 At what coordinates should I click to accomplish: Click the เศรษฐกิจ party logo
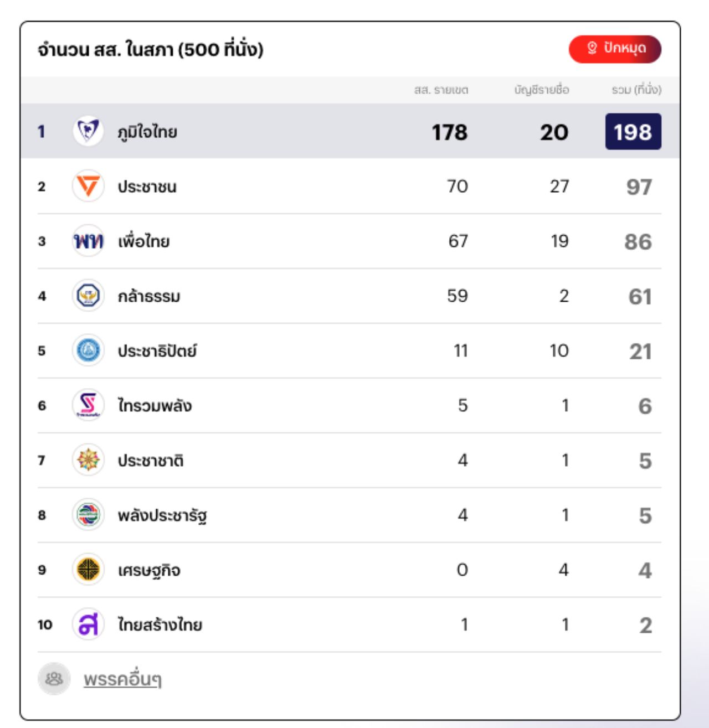click(x=88, y=570)
